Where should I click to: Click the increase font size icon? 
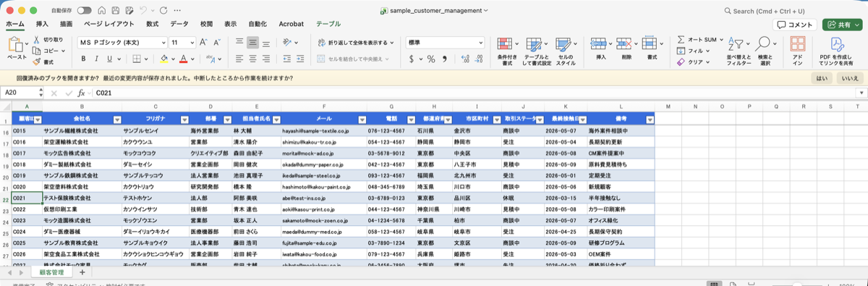(203, 43)
